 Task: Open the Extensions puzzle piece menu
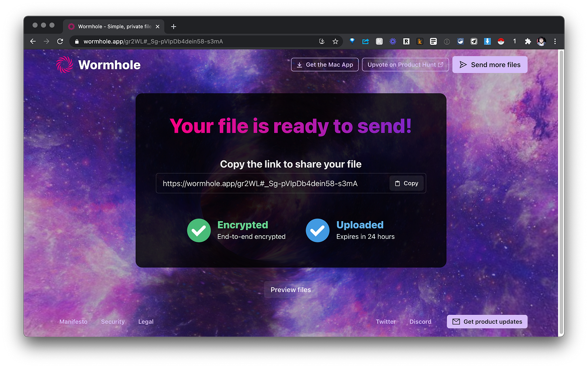click(x=528, y=41)
